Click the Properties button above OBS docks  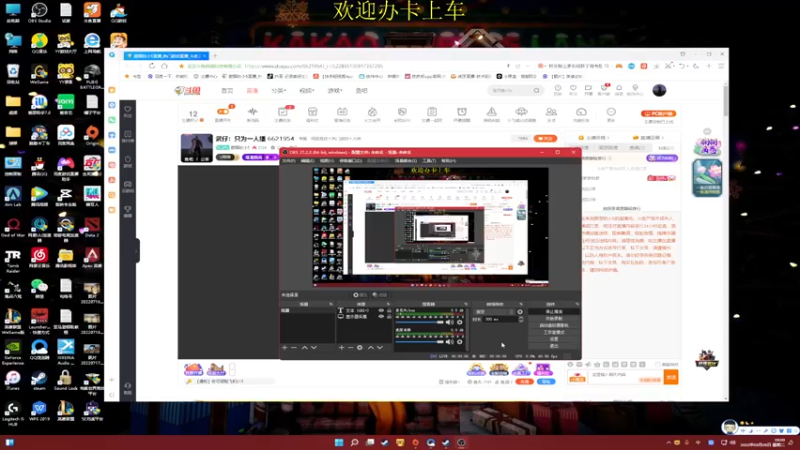(x=360, y=295)
